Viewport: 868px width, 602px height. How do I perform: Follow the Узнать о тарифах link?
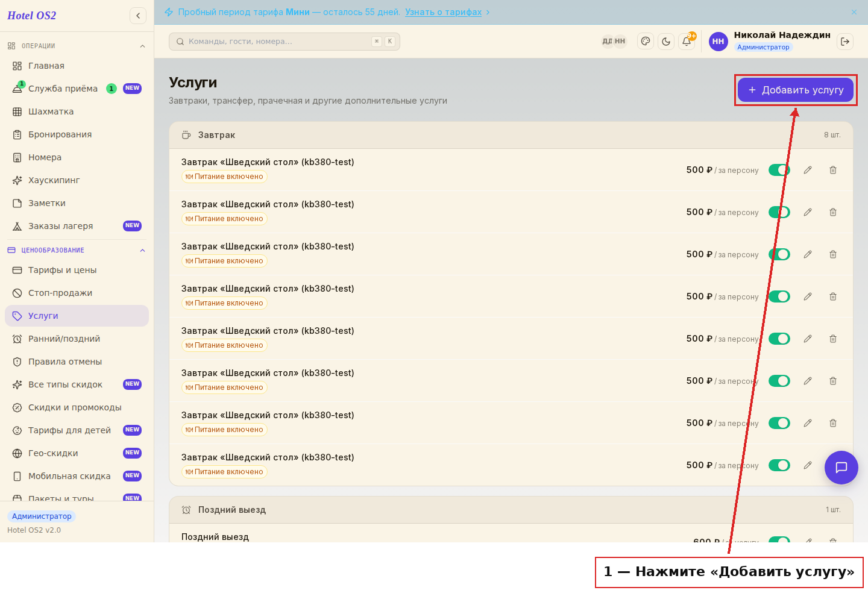click(443, 12)
